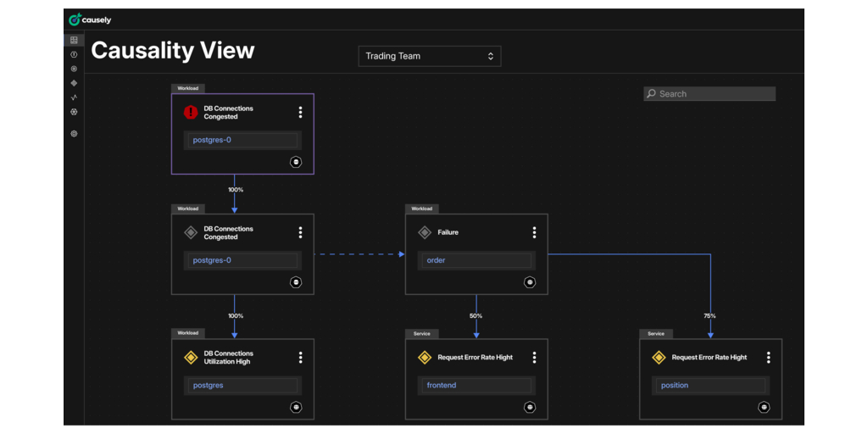Open three-dot menu on position Request Error node
The image size is (868, 434).
pos(768,358)
